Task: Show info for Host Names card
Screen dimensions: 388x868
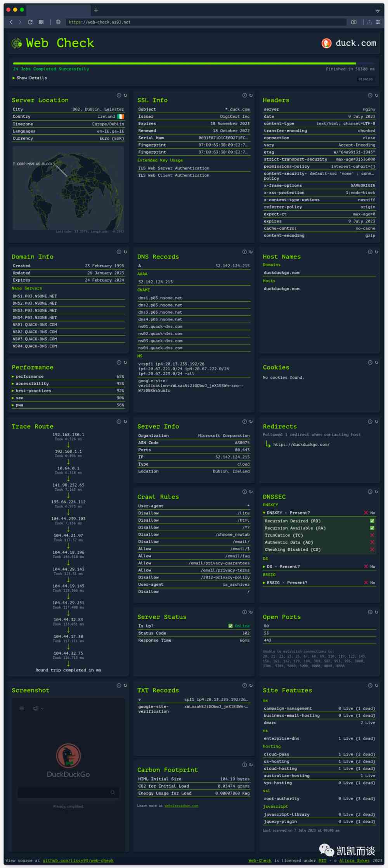Action: (x=370, y=252)
